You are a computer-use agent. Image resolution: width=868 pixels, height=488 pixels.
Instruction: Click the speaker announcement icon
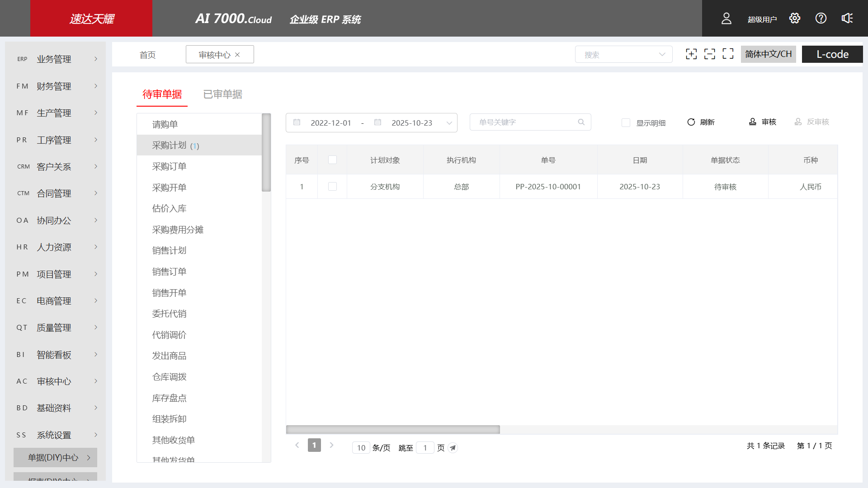[847, 18]
